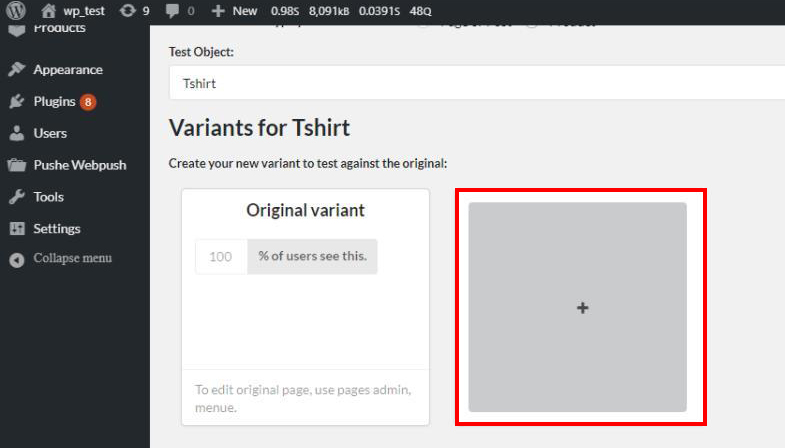The height and width of the screenshot is (448, 785).
Task: Click the database time 0.0391s stat
Action: pos(379,11)
